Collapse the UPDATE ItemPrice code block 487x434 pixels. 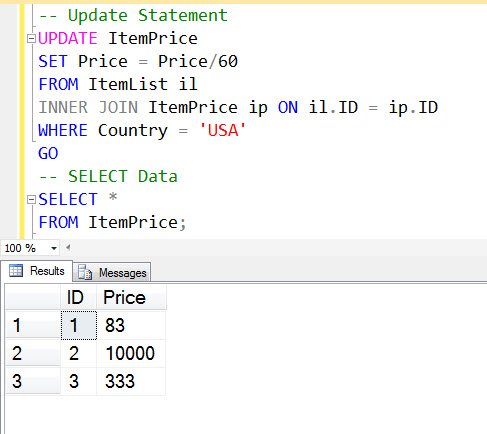click(x=31, y=39)
